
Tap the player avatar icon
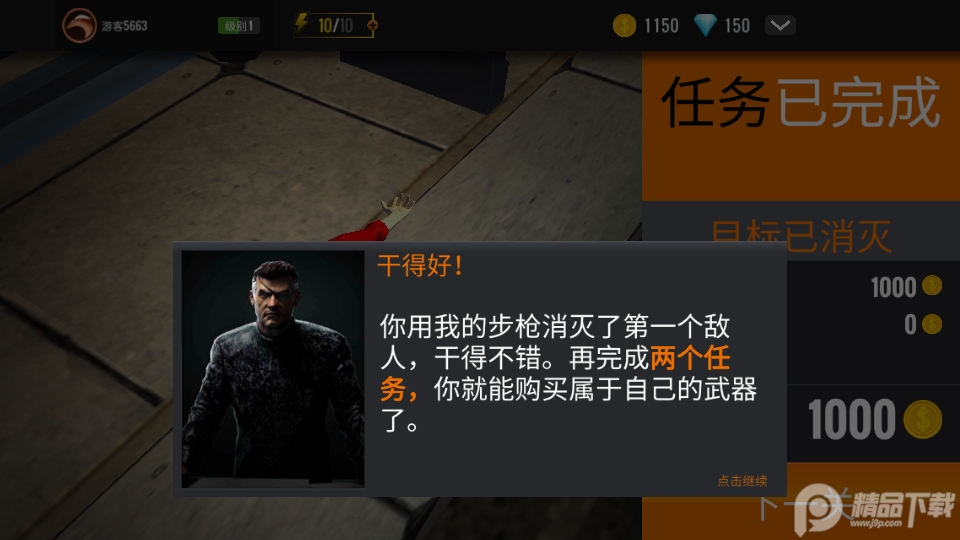coord(79,25)
